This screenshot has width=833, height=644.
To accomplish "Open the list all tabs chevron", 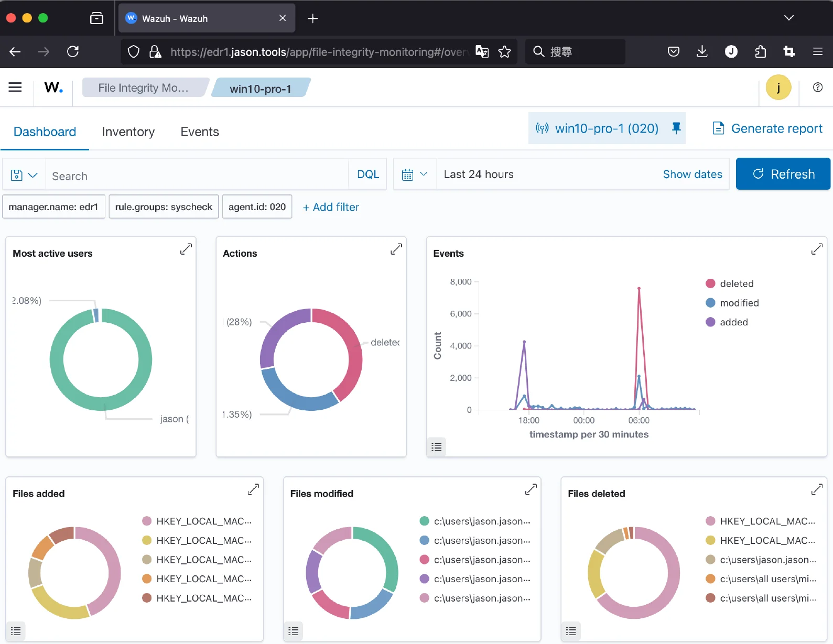I will pos(788,18).
